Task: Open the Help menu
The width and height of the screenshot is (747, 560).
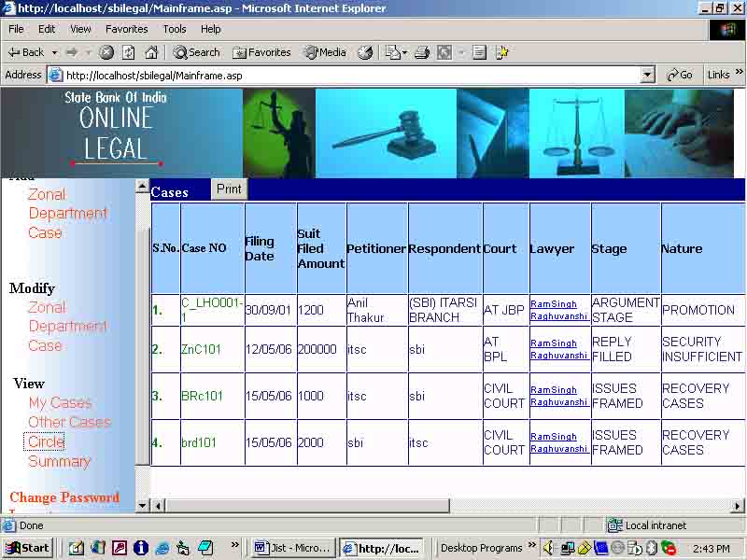Action: point(210,29)
